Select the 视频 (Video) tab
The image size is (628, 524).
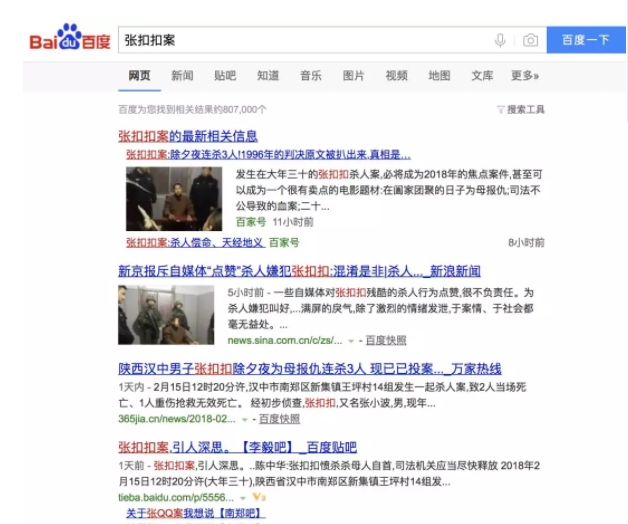pos(397,76)
